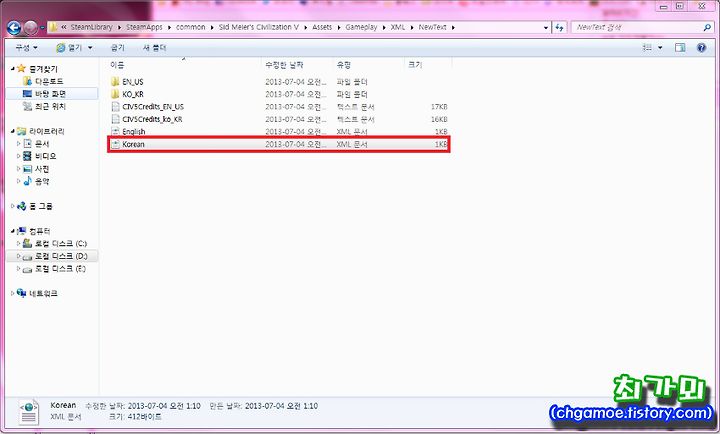Open 음악 music library in sidebar
This screenshot has height=434, width=720.
[42, 181]
